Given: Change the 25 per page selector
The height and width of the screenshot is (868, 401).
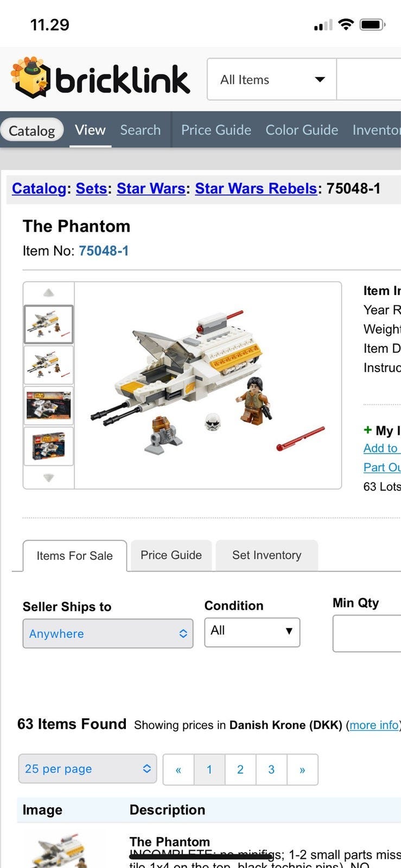Looking at the screenshot, I should [87, 769].
